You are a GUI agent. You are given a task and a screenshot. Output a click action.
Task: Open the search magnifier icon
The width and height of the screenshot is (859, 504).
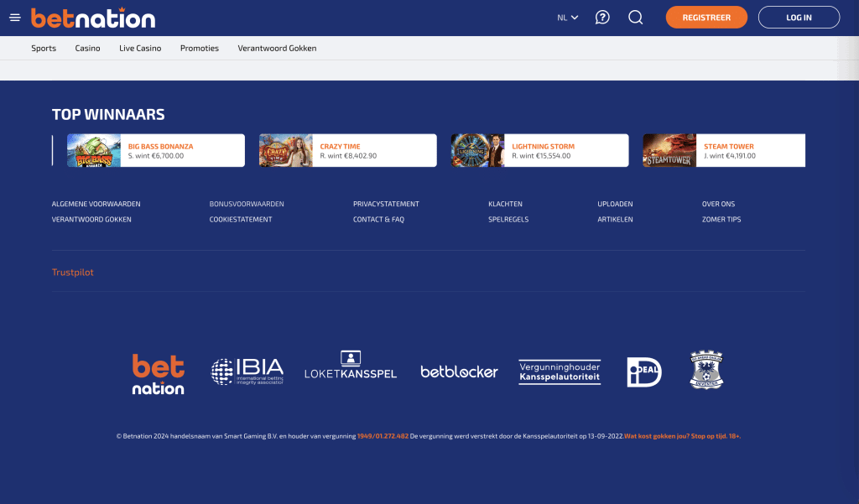tap(636, 18)
